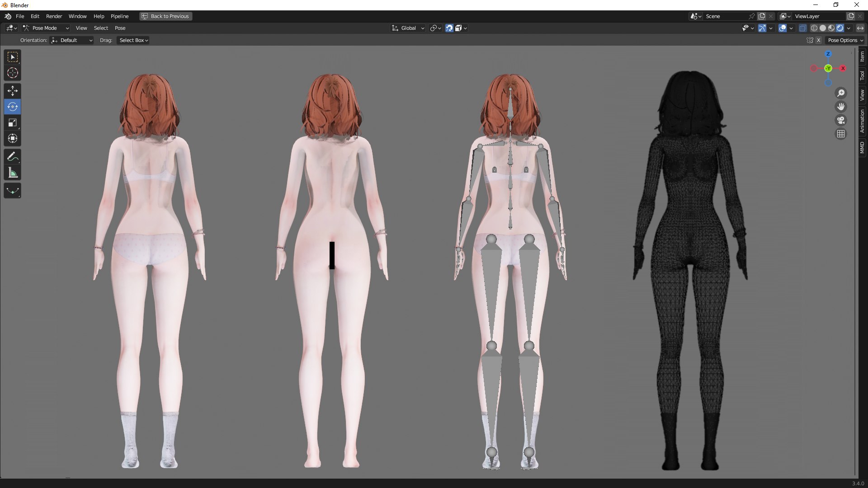Image resolution: width=868 pixels, height=488 pixels.
Task: Click the viewport zoom magnifier icon
Action: point(841,93)
